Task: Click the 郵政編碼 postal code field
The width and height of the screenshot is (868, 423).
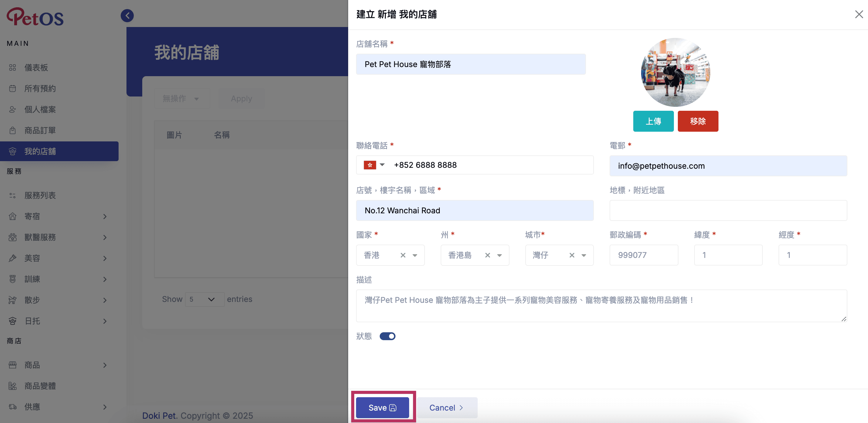Action: [644, 255]
